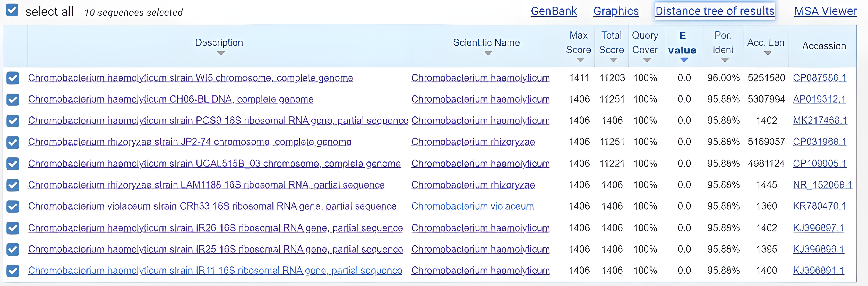Open the GenBank view
This screenshot has height=286, width=868.
[554, 11]
